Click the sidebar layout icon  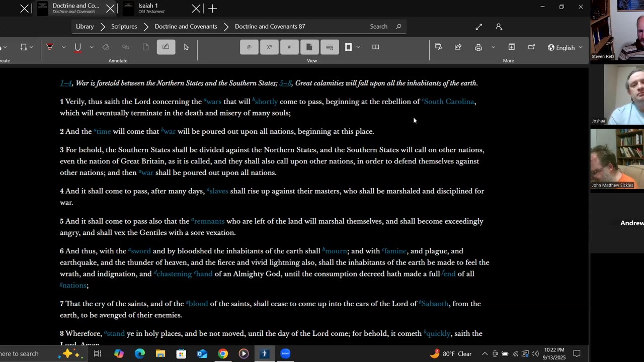coord(348,47)
